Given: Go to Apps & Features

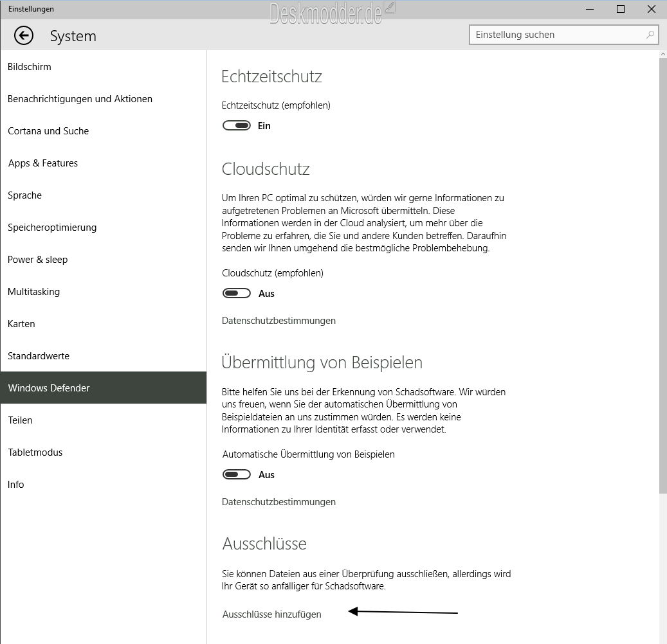Looking at the screenshot, I should [x=104, y=163].
